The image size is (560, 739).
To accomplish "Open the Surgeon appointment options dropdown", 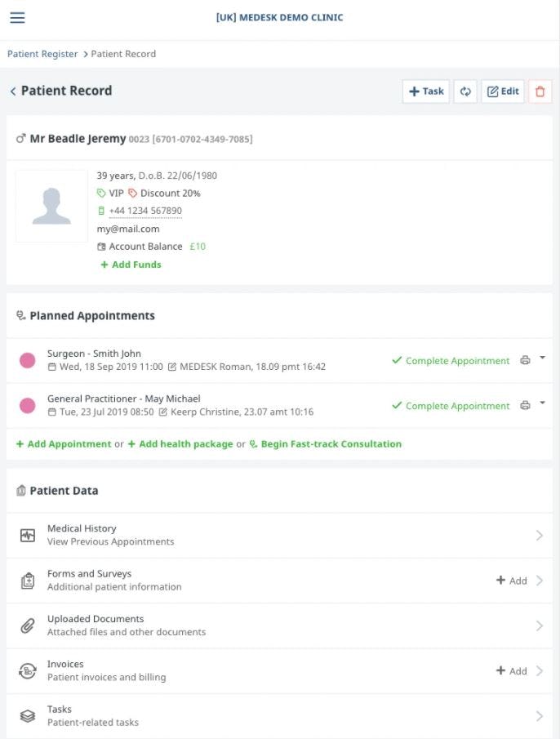I will [x=540, y=357].
